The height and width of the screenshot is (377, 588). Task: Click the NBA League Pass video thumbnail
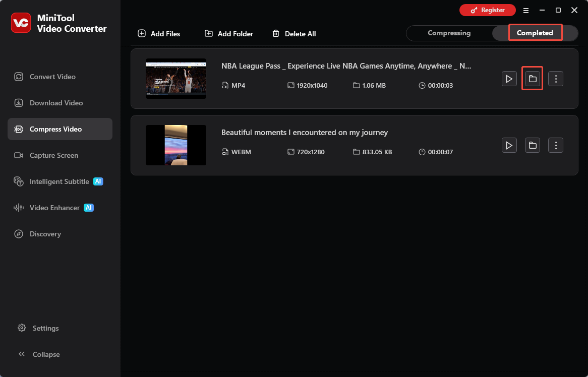pos(176,79)
